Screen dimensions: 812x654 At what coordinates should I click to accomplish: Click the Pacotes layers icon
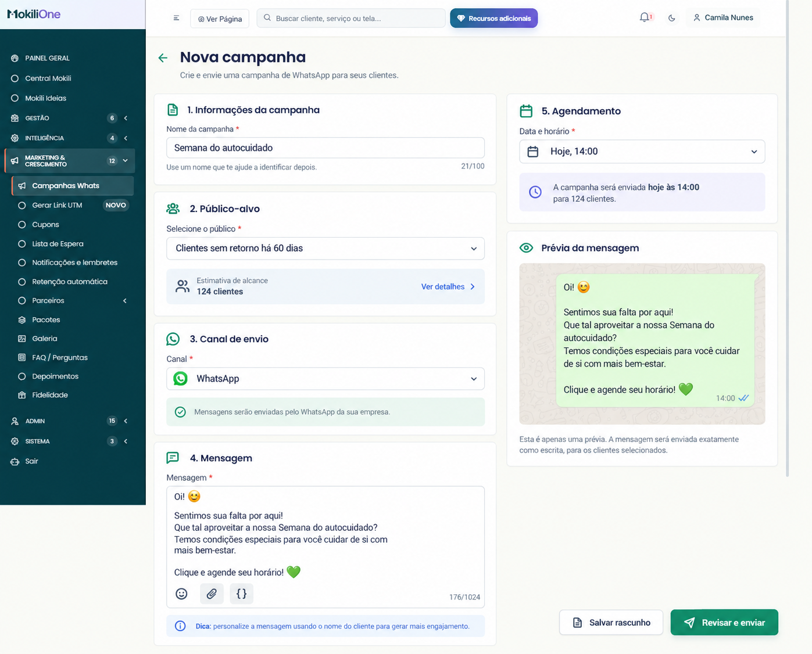pyautogui.click(x=22, y=320)
